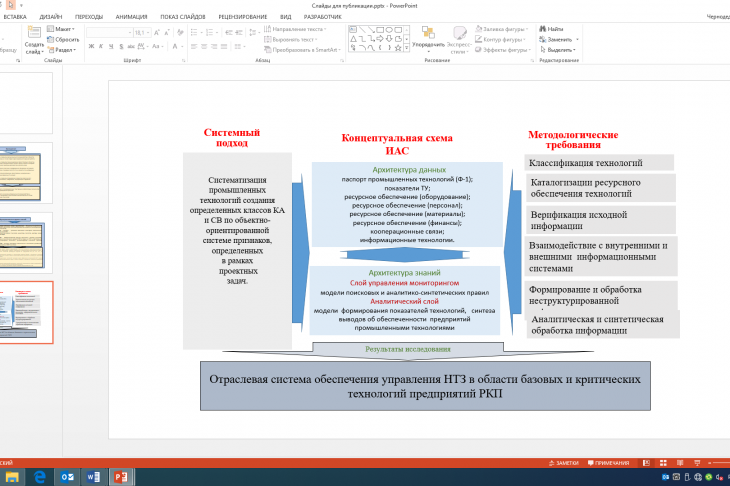Click the slideshow view status bar icon
Viewport: 730px width, 486px height.
[x=697, y=463]
